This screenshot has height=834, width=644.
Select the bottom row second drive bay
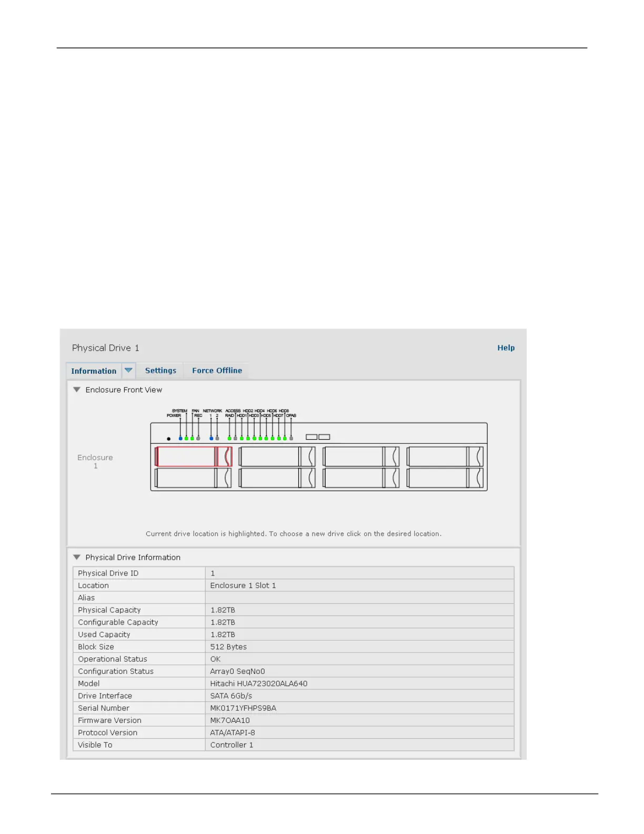tap(277, 478)
